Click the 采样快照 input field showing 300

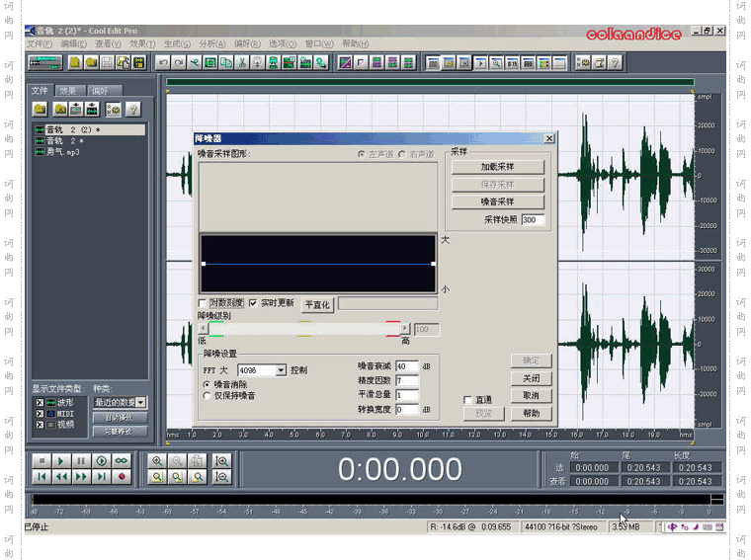533,220
